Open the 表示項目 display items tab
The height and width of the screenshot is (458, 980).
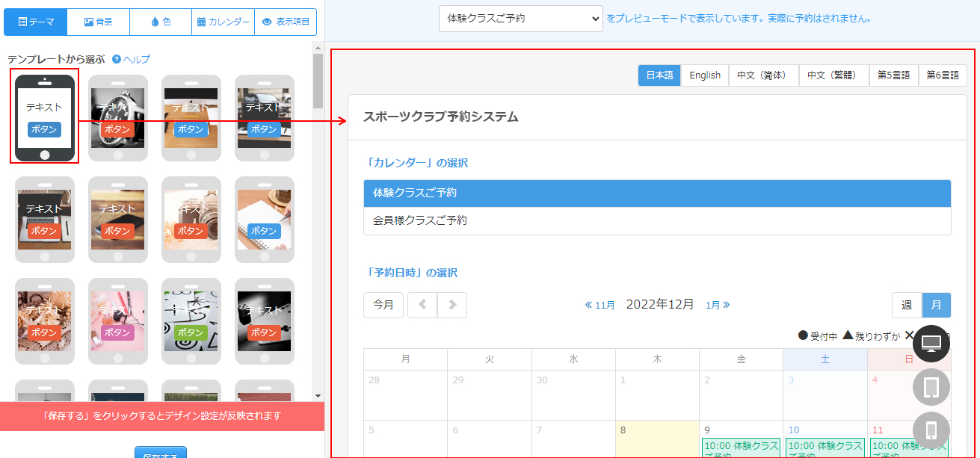(x=286, y=22)
